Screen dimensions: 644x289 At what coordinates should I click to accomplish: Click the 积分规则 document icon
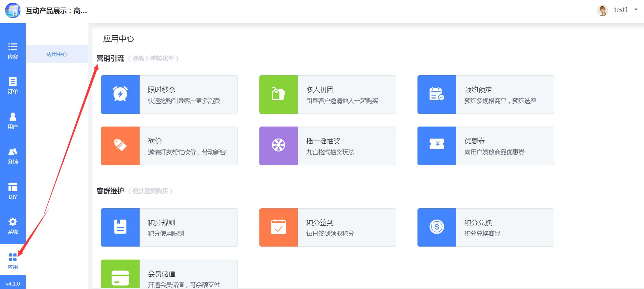120,227
